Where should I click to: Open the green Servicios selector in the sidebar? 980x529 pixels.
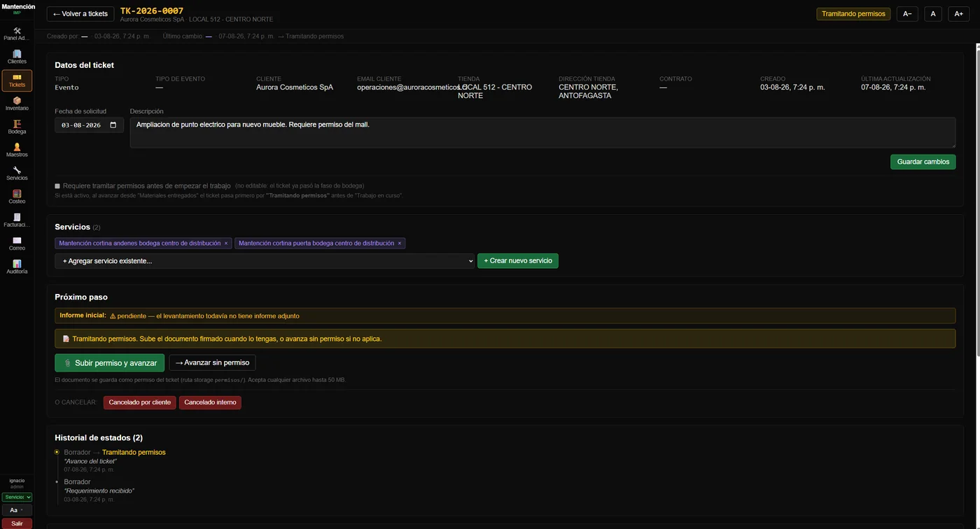tap(17, 497)
